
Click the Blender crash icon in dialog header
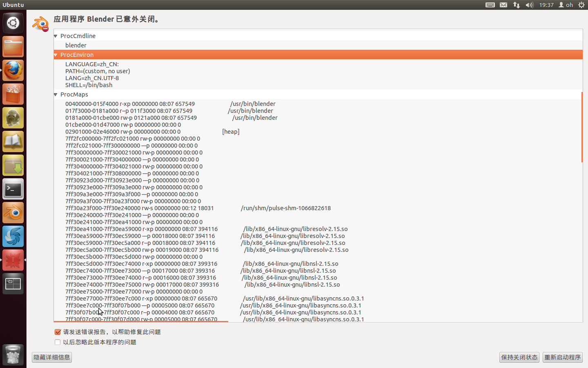pyautogui.click(x=40, y=24)
